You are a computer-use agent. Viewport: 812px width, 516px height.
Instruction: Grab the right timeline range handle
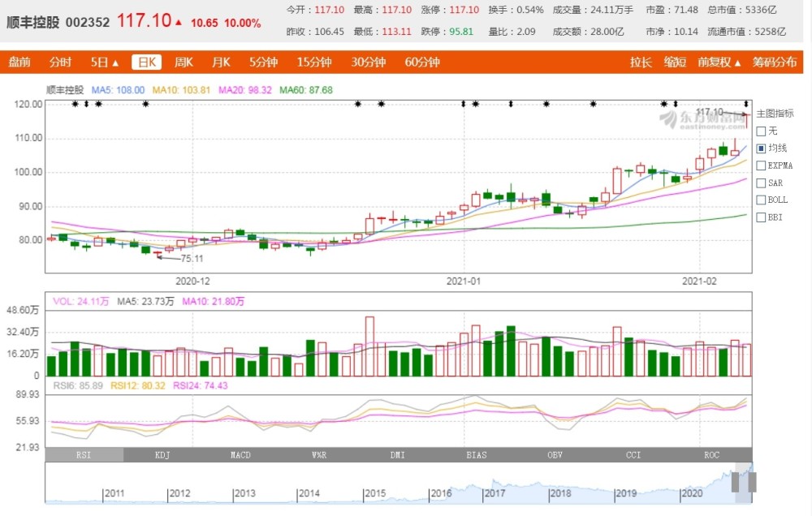753,483
